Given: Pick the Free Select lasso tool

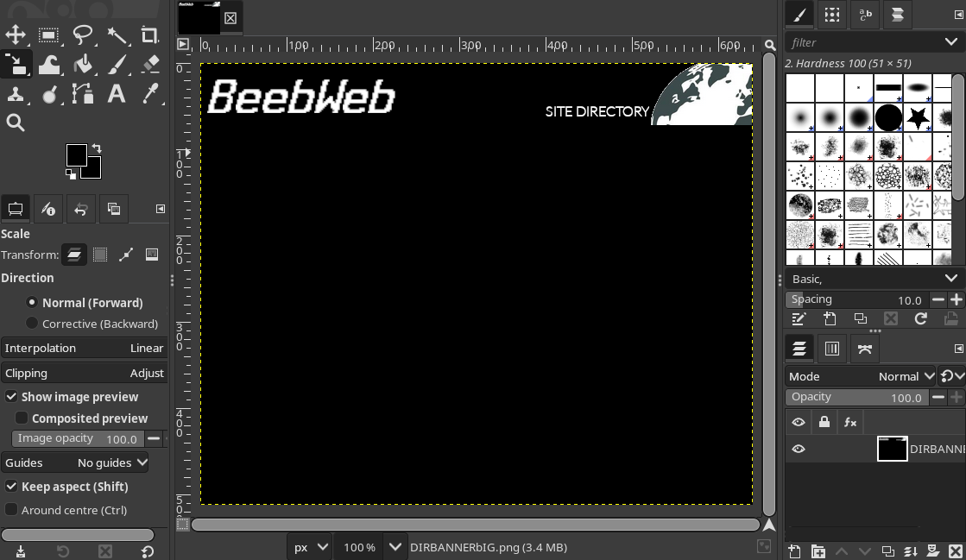Looking at the screenshot, I should 83,35.
